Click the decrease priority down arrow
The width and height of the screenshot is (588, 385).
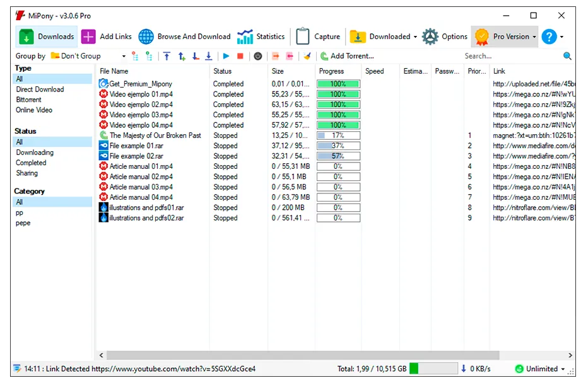point(196,56)
